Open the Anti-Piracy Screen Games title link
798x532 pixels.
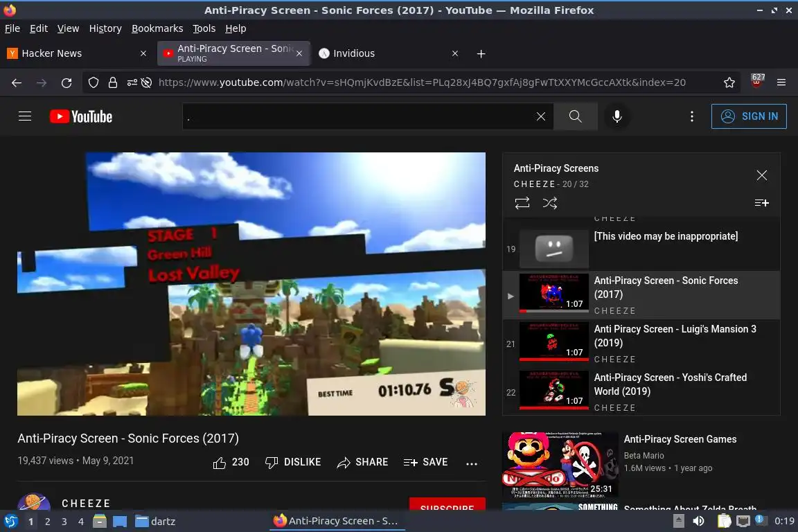point(680,439)
